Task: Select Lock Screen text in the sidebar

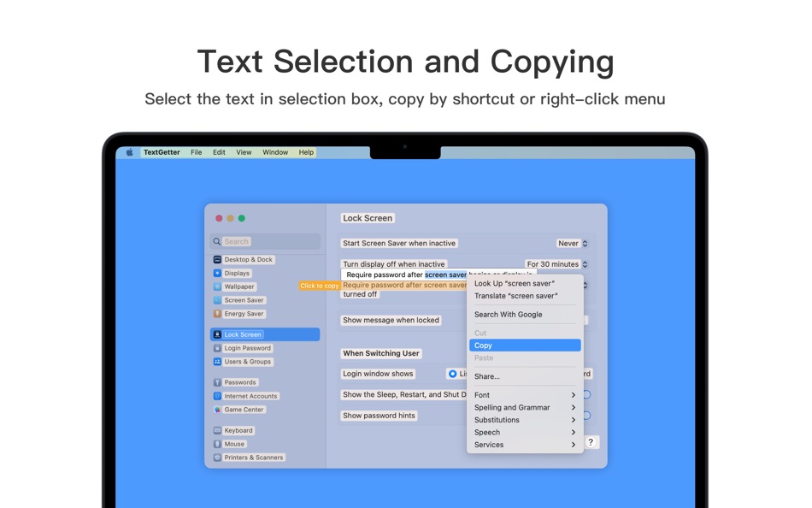Action: click(x=243, y=334)
